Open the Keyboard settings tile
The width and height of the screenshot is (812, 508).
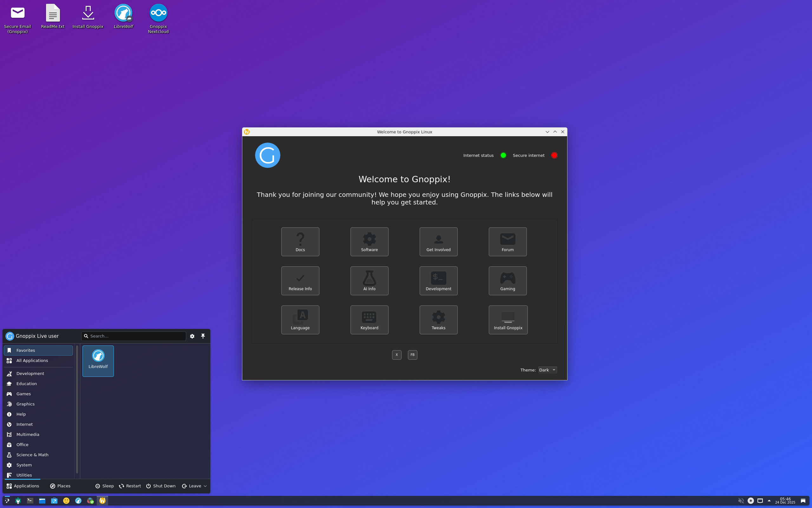tap(369, 319)
